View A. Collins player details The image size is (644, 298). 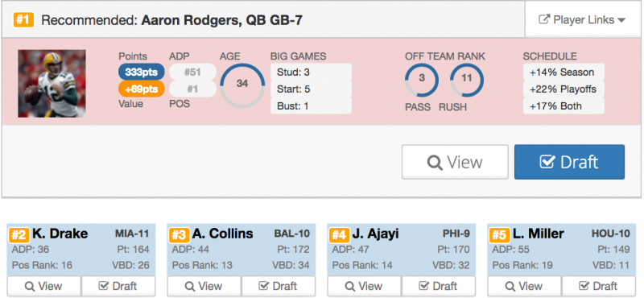click(x=204, y=286)
